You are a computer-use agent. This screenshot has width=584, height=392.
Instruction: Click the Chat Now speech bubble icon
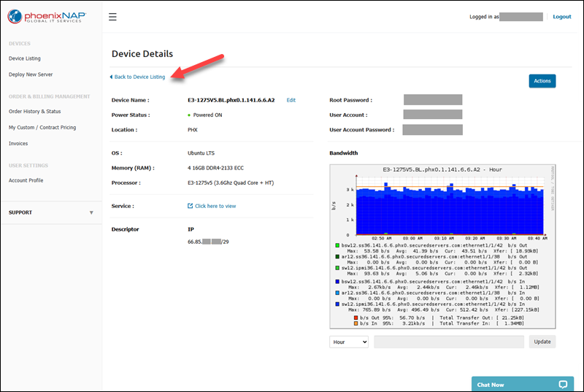(563, 385)
